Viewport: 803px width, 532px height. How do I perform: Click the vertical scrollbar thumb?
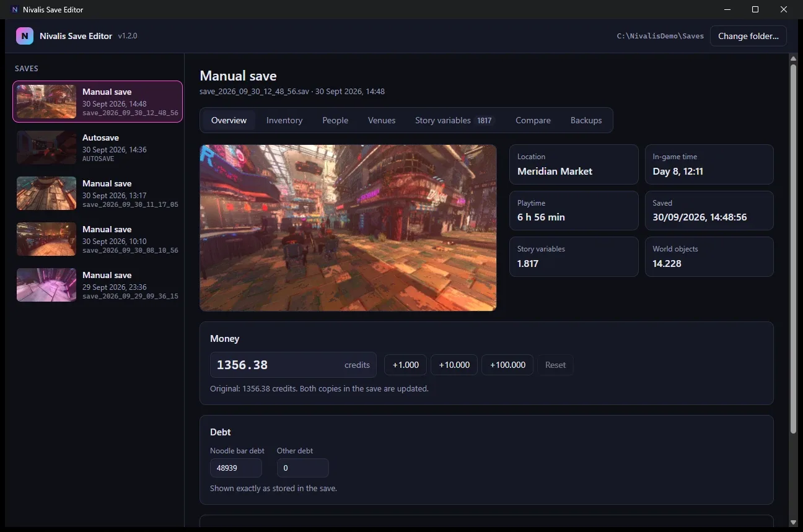[793, 248]
